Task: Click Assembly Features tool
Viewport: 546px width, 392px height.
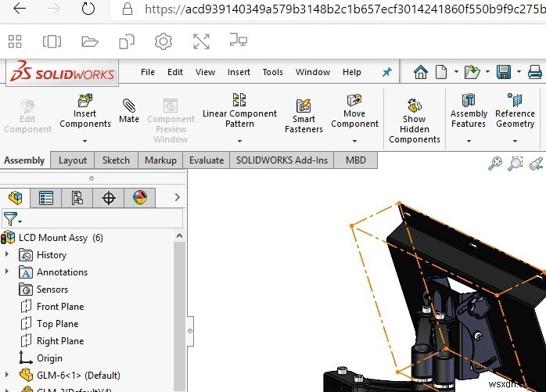Action: [x=469, y=111]
